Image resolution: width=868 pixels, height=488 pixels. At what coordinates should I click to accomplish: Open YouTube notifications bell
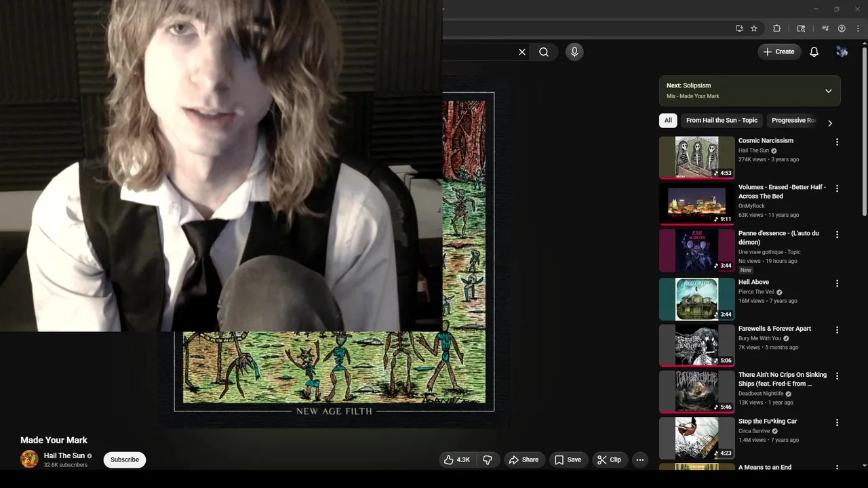pos(814,52)
